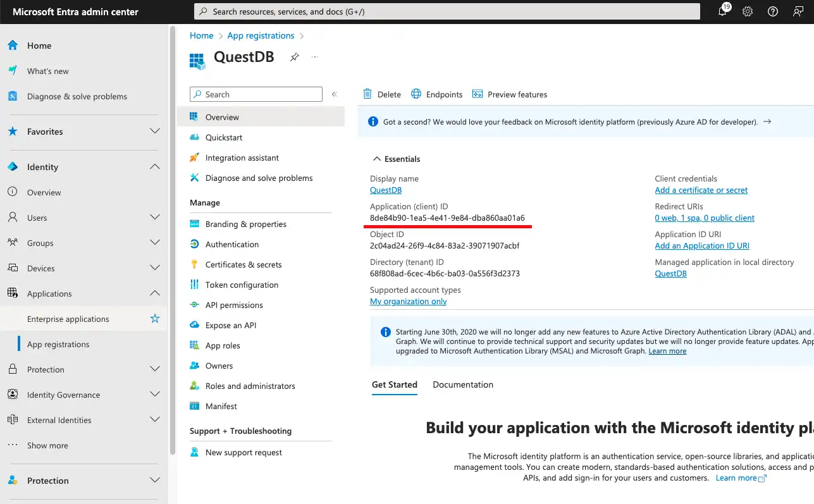This screenshot has height=504, width=814.
Task: Open Endpoints from the toolbar
Action: [x=436, y=94]
